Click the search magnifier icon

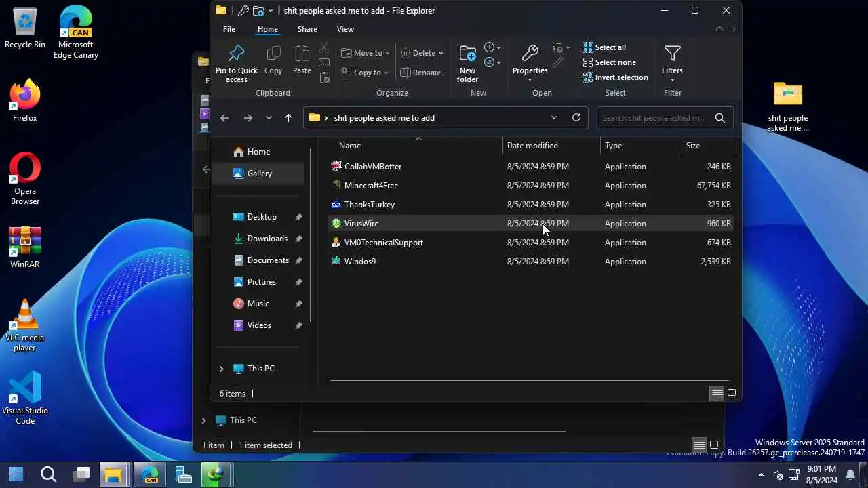click(720, 118)
